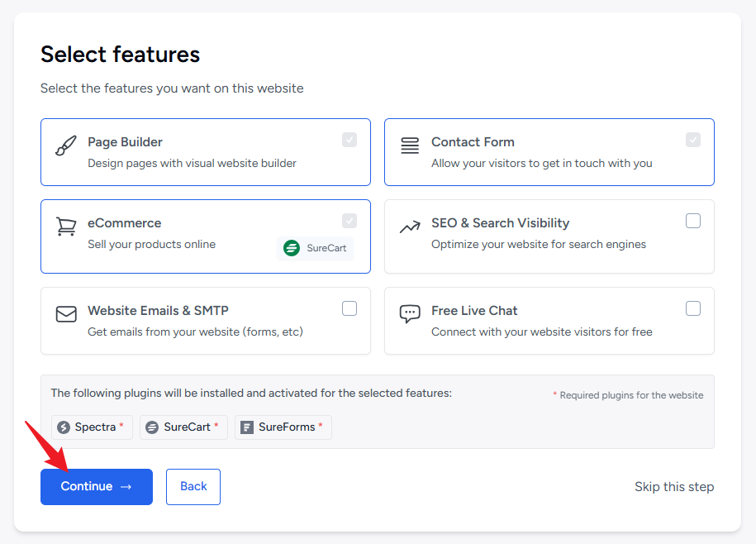The width and height of the screenshot is (756, 544).
Task: Enable the SEO & Search Visibility checkbox
Action: [693, 221]
